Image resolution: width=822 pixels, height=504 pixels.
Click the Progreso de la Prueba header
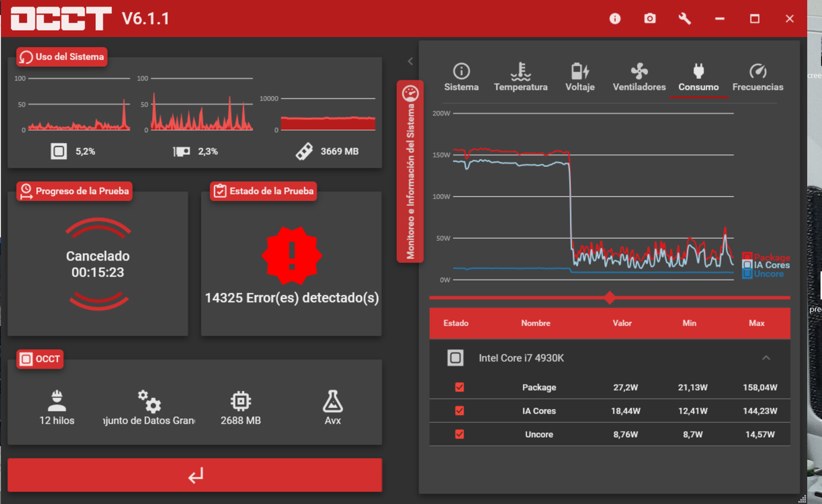click(x=74, y=191)
